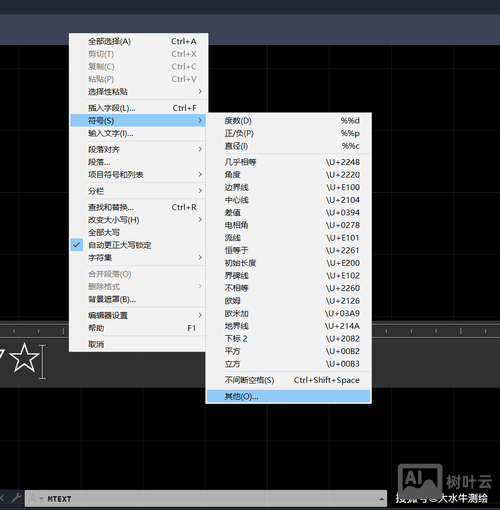Viewport: 500px width, 510px height.
Task: Insert the 几乎相等 symbol
Action: [289, 162]
